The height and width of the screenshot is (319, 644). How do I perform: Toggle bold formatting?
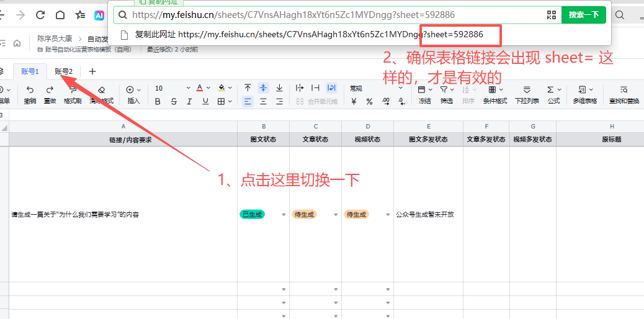coord(158,102)
